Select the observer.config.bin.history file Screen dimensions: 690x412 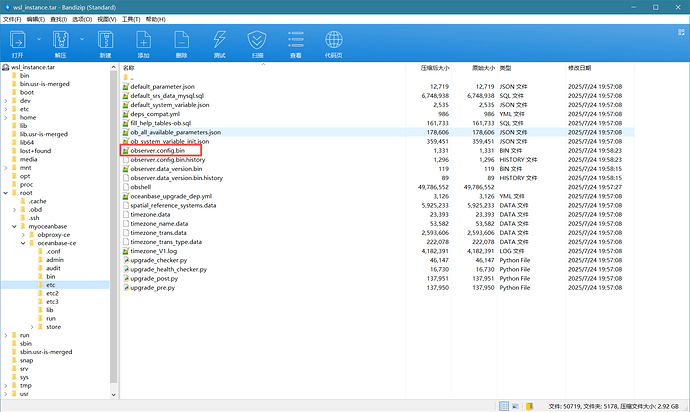coord(168,160)
